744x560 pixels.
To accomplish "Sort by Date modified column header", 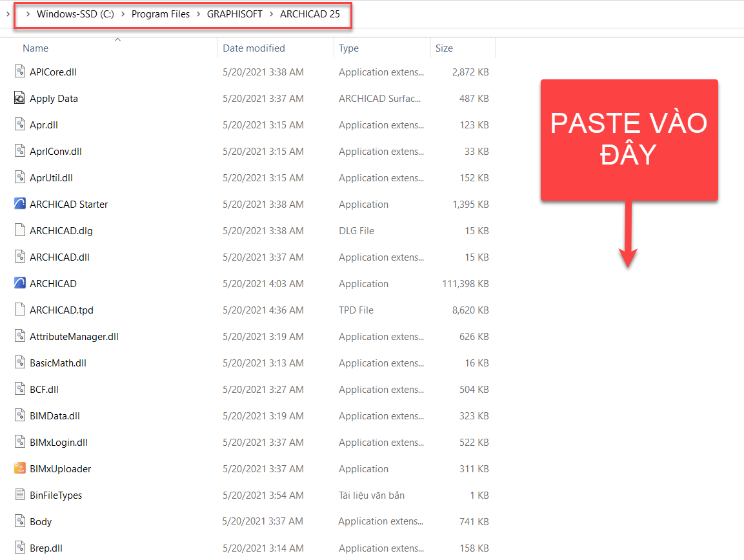I will pyautogui.click(x=254, y=48).
